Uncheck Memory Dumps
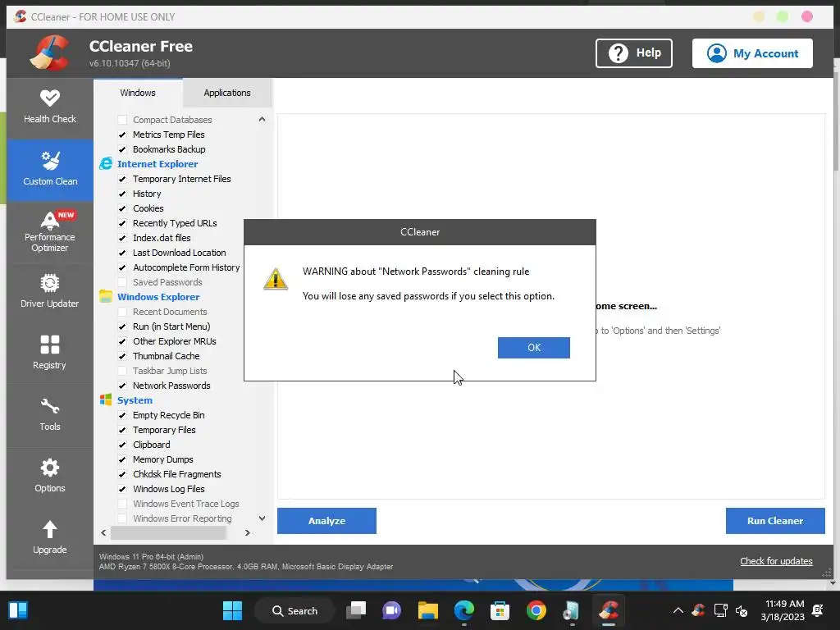Viewport: 840px width, 630px height. [122, 459]
